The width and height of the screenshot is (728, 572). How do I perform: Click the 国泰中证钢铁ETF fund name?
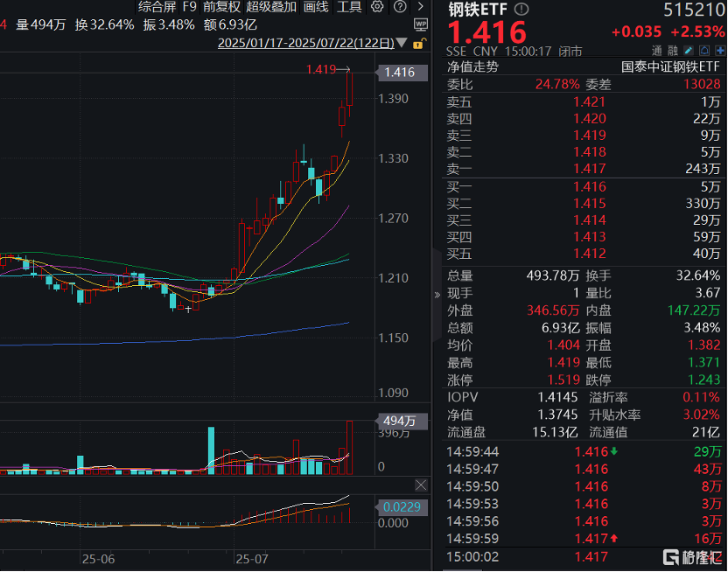coord(670,66)
